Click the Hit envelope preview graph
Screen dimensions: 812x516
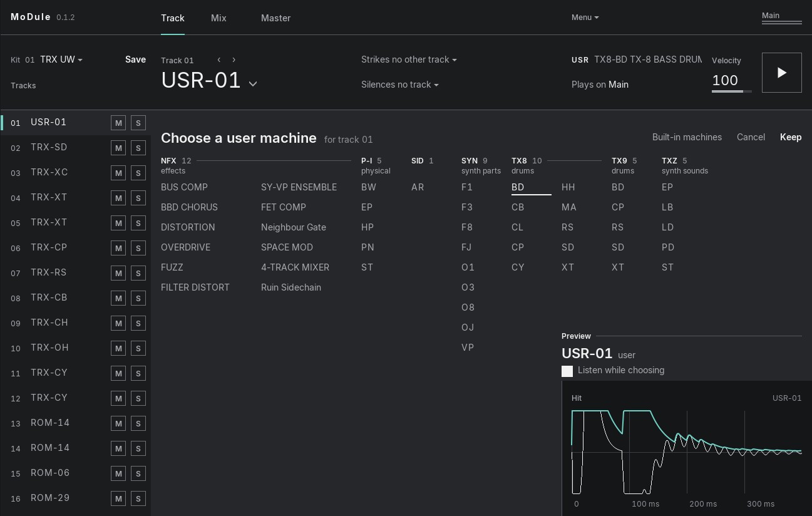687,452
